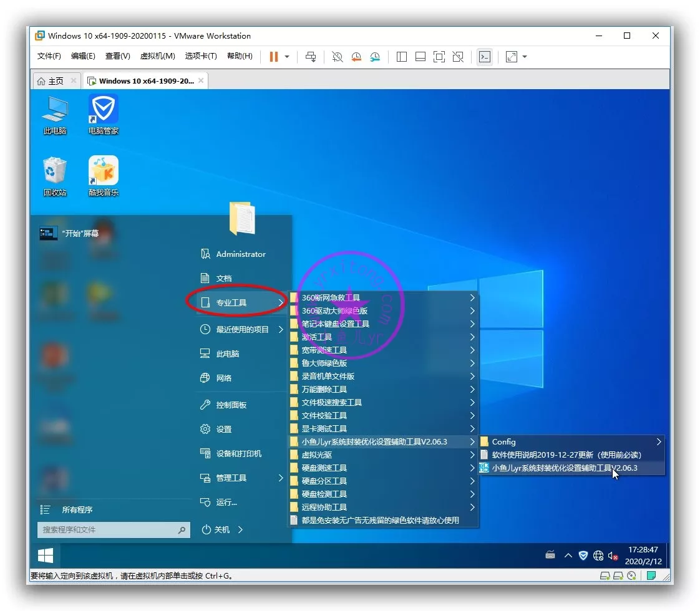
Task: Click the muted volume tray icon
Action: point(613,556)
